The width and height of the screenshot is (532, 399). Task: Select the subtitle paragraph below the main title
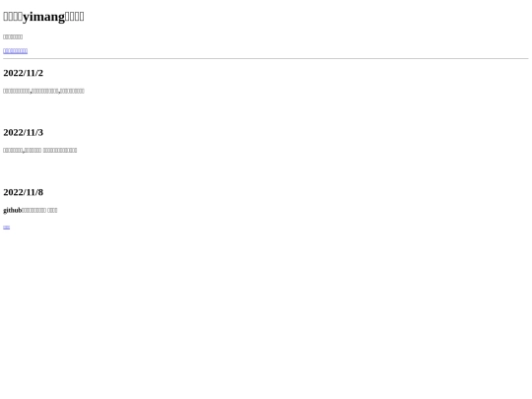pos(13,37)
